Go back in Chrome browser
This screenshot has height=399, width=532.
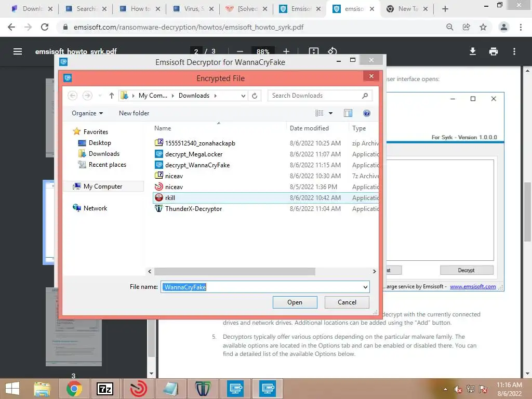[11, 27]
